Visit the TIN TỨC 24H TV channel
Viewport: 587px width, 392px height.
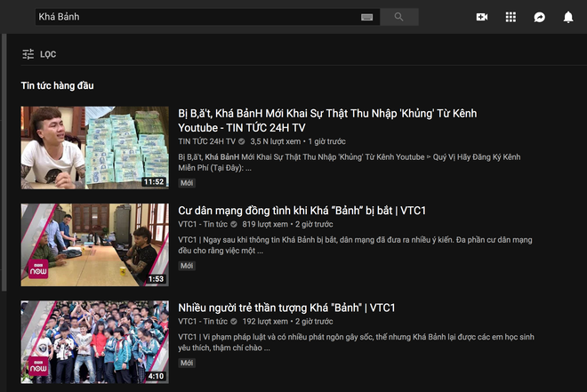tap(206, 141)
